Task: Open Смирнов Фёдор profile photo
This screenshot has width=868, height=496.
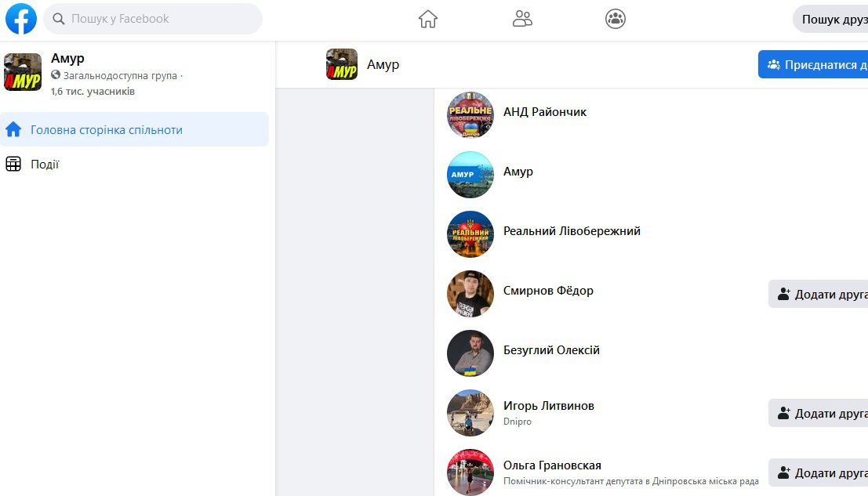Action: 470,294
